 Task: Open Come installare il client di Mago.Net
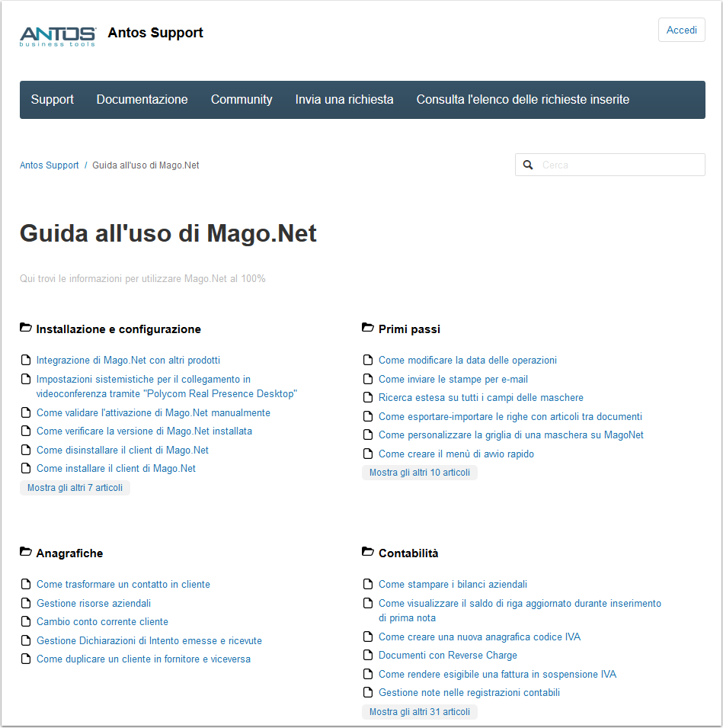pos(116,469)
